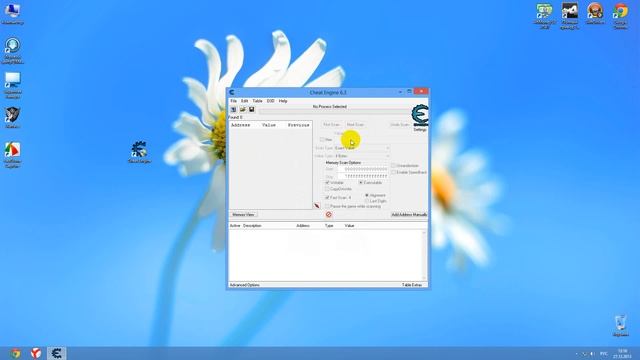Screen dimensions: 640x360
Task: Click the Select Process computer icon
Action: click(x=233, y=110)
